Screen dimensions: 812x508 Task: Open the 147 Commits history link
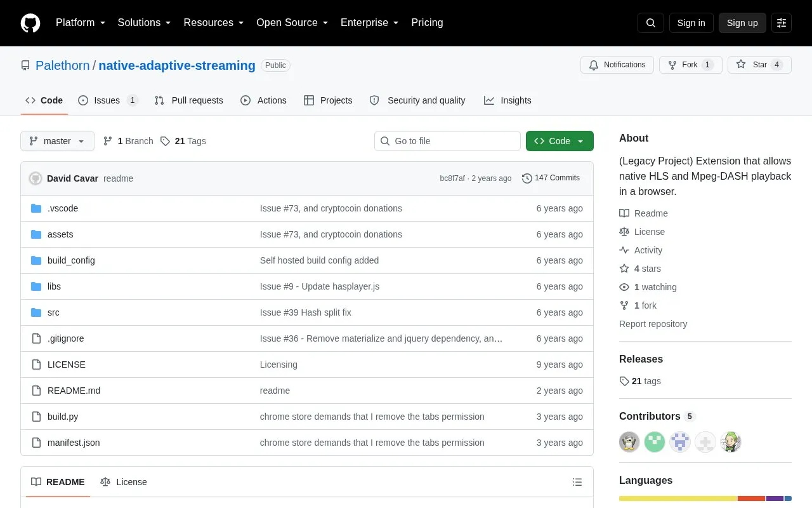point(551,178)
